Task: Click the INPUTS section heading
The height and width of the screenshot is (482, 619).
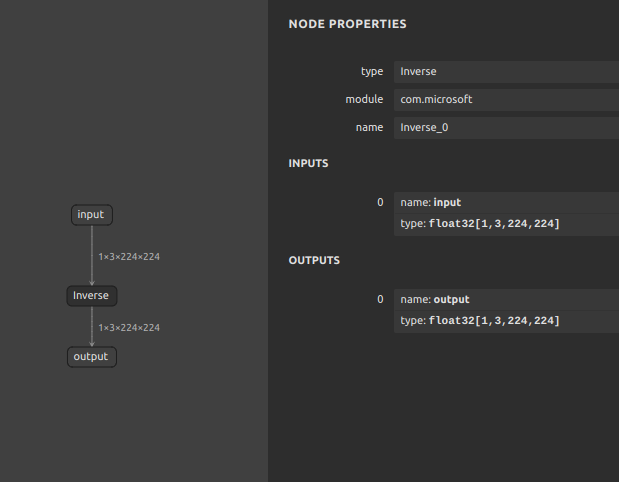Action: (308, 163)
